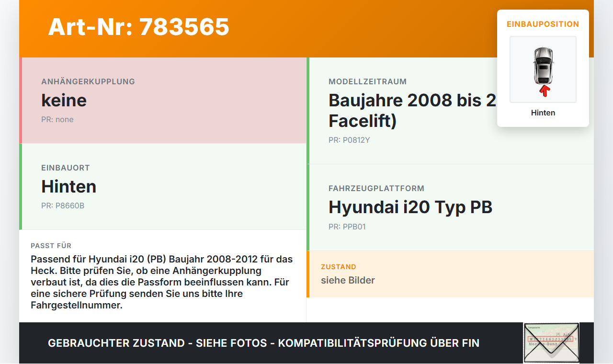Image resolution: width=613 pixels, height=364 pixels.
Task: Click the MODELLZEITRAUM label
Action: (368, 81)
